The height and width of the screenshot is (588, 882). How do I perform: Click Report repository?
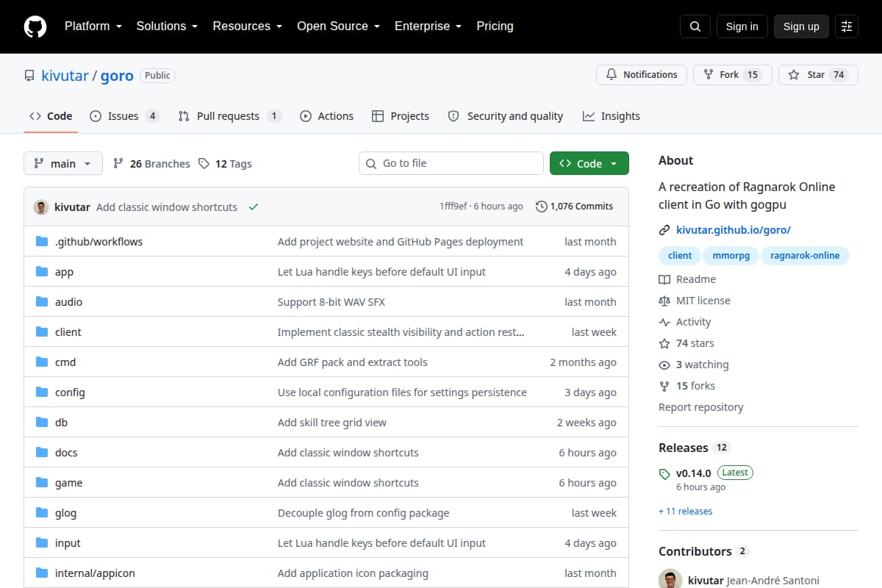(701, 407)
